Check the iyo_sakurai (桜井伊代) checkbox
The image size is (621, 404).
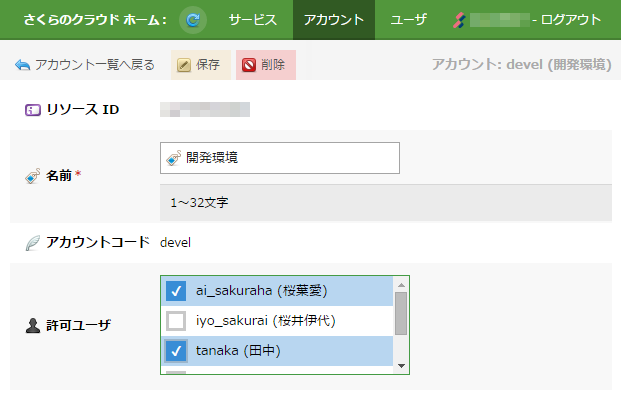click(x=176, y=321)
